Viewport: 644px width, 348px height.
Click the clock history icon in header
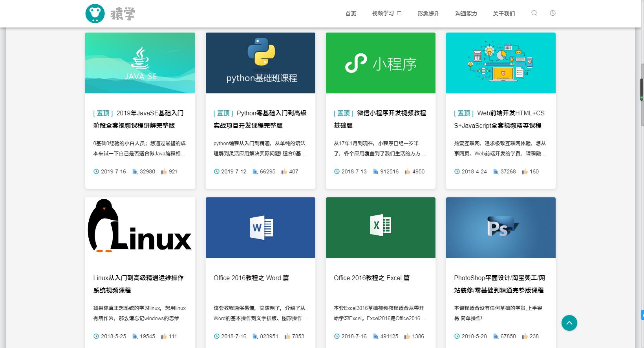coord(553,13)
